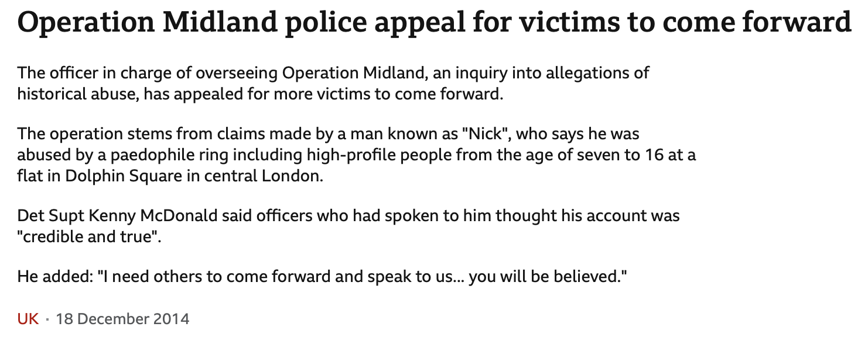Screen dimensions: 868x337
Task: Click the paragraph starting "The operation stems"
Action: point(357,154)
